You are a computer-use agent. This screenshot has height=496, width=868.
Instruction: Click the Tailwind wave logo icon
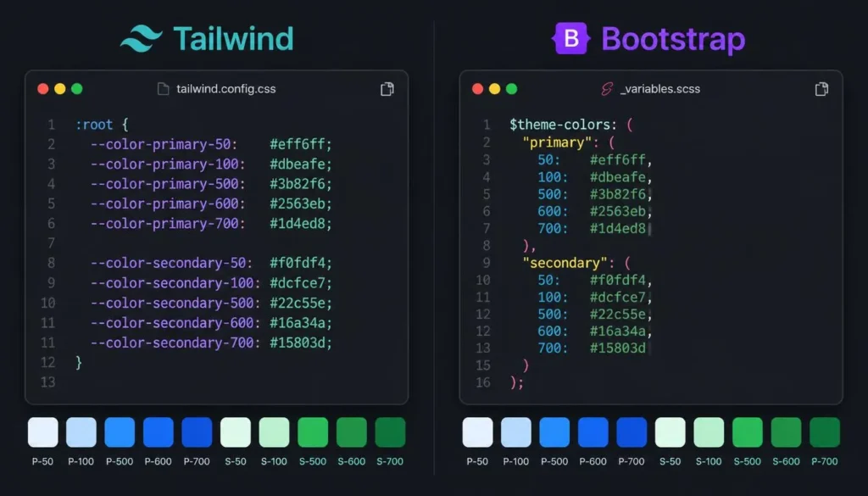click(x=142, y=38)
